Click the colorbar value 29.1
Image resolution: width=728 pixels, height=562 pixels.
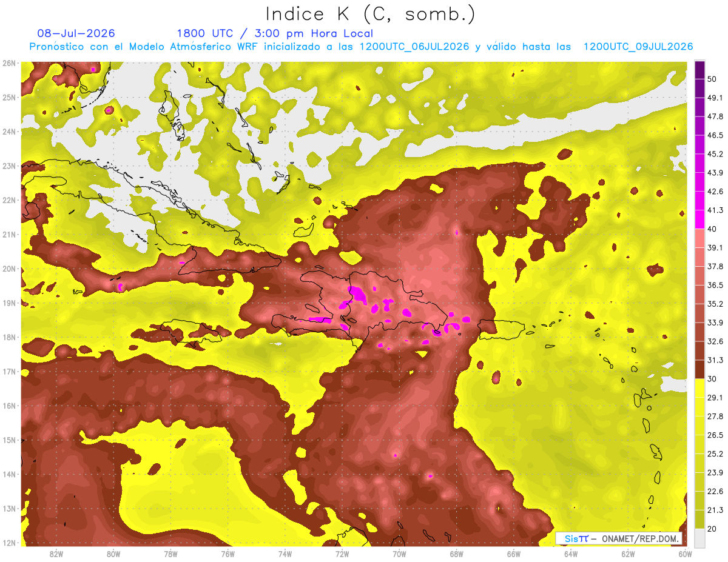coord(716,398)
